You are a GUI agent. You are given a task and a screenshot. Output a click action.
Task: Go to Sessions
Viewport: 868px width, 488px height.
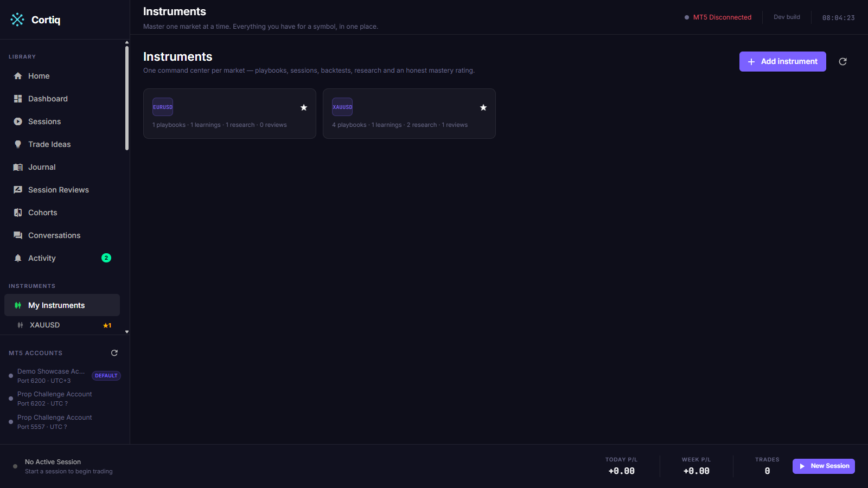click(62, 121)
